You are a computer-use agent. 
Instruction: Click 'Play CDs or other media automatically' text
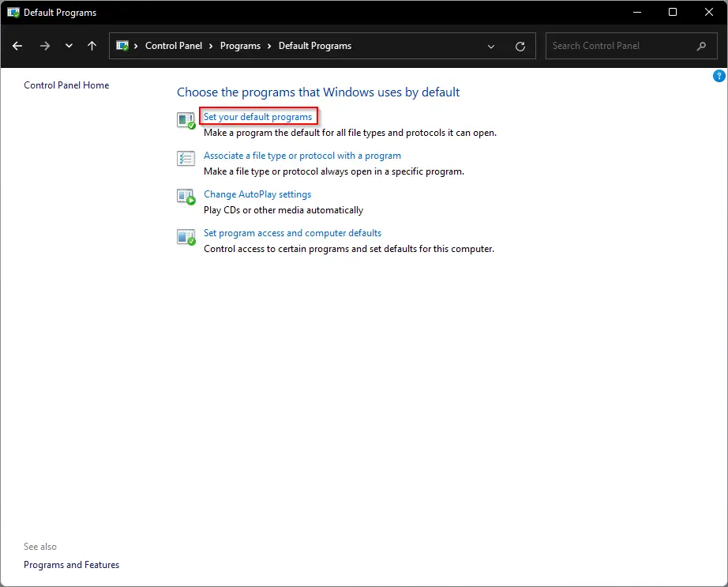point(283,210)
